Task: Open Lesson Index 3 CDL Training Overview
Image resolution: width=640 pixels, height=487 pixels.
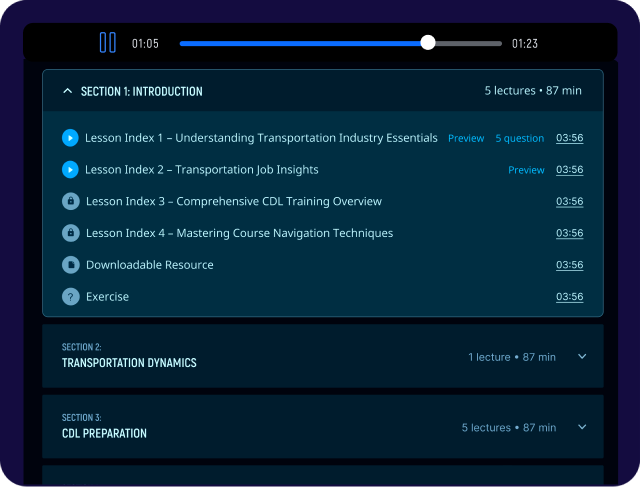Action: 233,201
